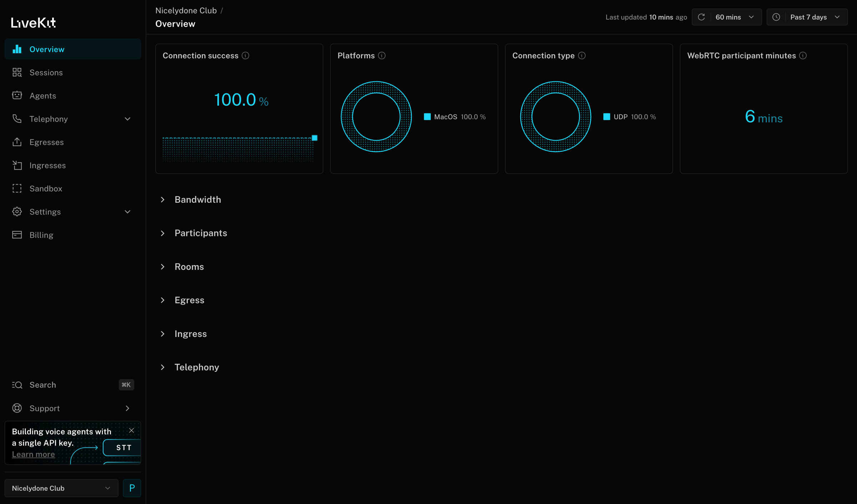Click the Egresses upload icon

click(17, 142)
